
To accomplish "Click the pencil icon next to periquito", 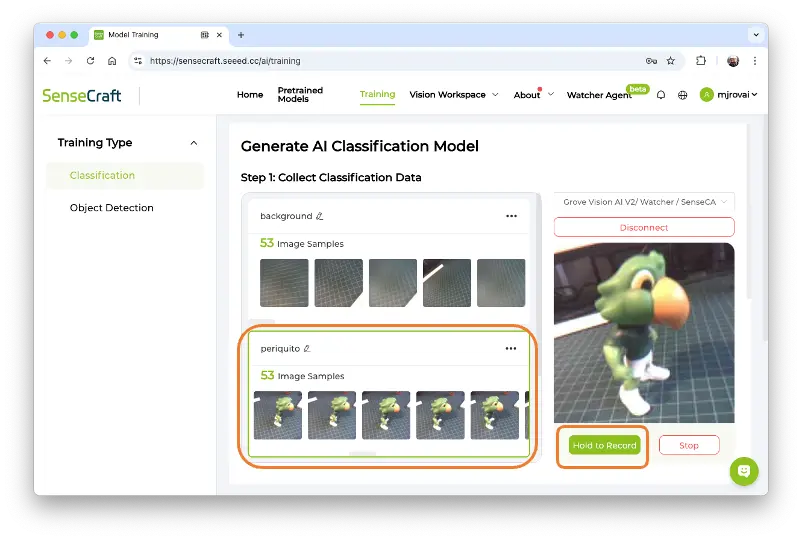I will pos(307,349).
